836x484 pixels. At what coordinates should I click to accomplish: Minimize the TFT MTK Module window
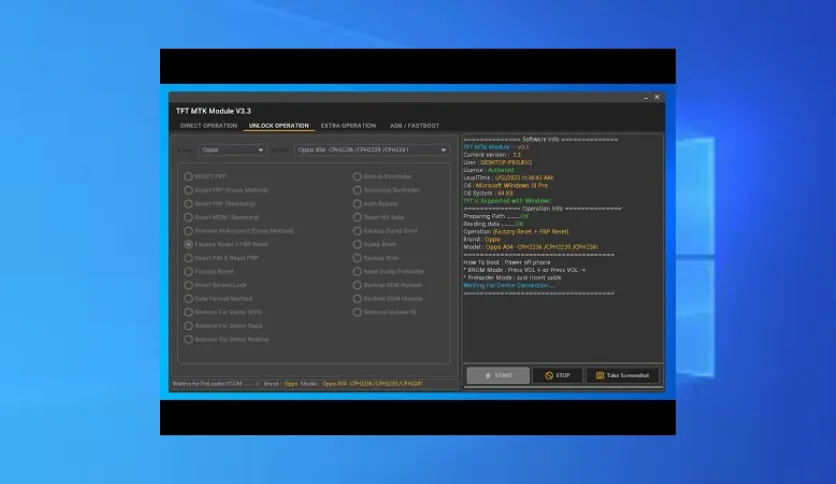646,98
